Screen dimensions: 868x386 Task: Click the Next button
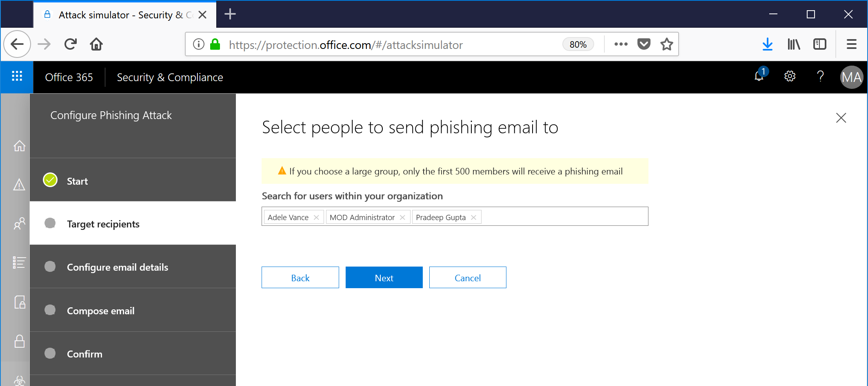(384, 277)
